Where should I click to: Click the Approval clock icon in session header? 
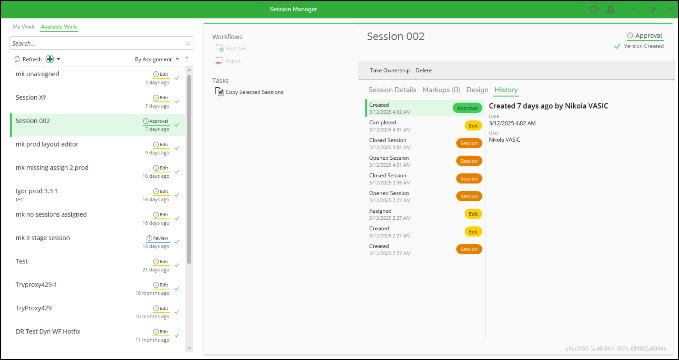[x=630, y=36]
